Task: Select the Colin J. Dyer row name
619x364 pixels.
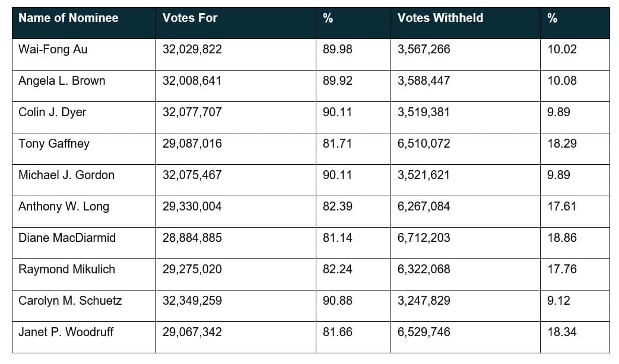Action: click(x=52, y=113)
